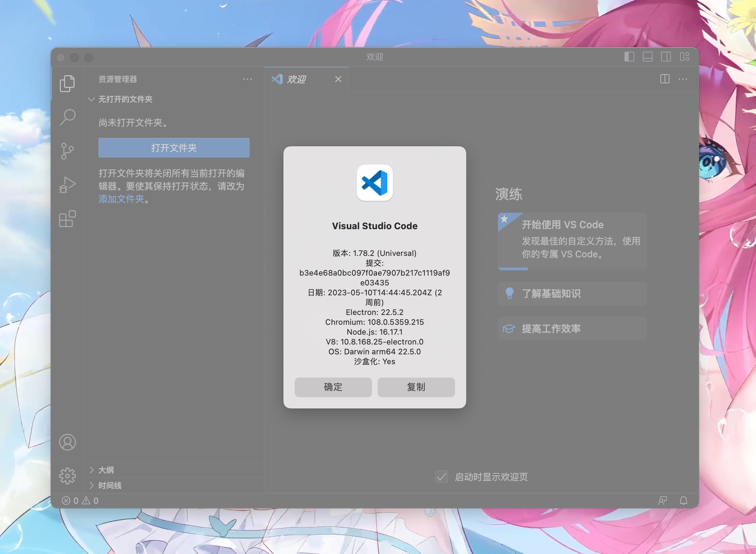The width and height of the screenshot is (756, 554).
Task: Click the feedback icon in status bar
Action: pyautogui.click(x=662, y=501)
